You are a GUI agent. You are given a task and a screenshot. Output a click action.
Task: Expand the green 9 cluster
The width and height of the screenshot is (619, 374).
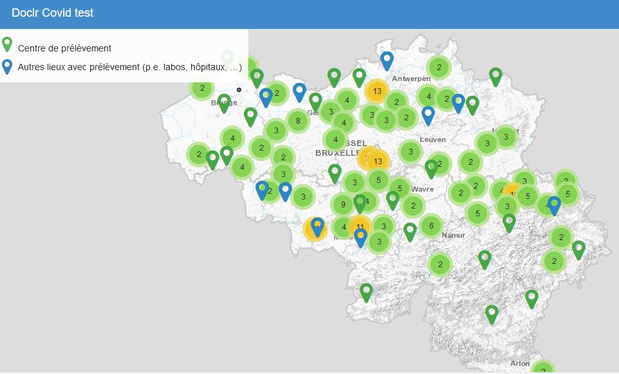[x=343, y=204]
